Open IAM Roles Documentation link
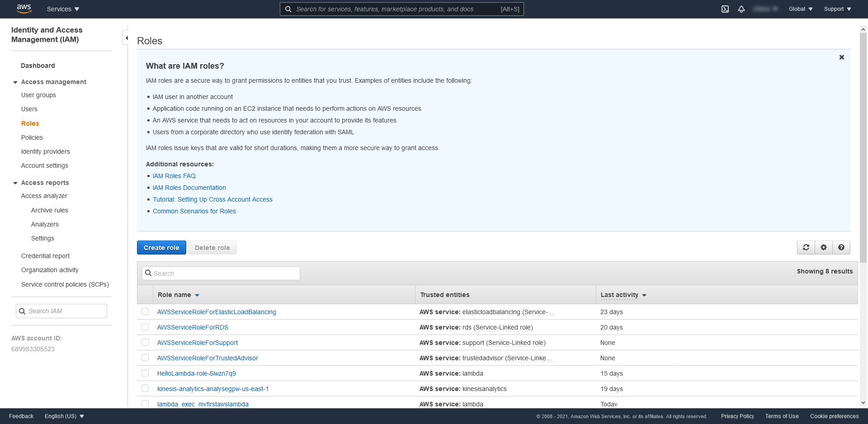The width and height of the screenshot is (868, 424). (189, 188)
